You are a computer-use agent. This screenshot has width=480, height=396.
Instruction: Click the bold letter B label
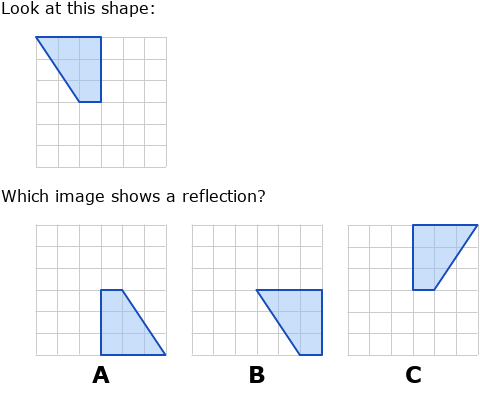click(257, 375)
